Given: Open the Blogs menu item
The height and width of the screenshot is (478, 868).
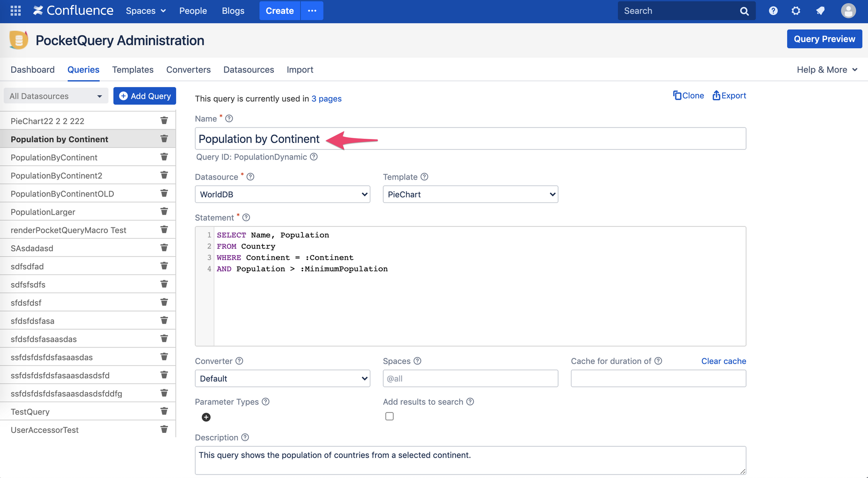Looking at the screenshot, I should (x=233, y=11).
